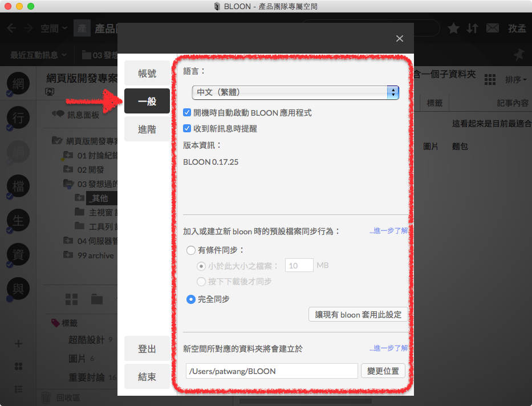Select the 生 space avatar in sidebar
This screenshot has height=406, width=532.
click(x=18, y=220)
